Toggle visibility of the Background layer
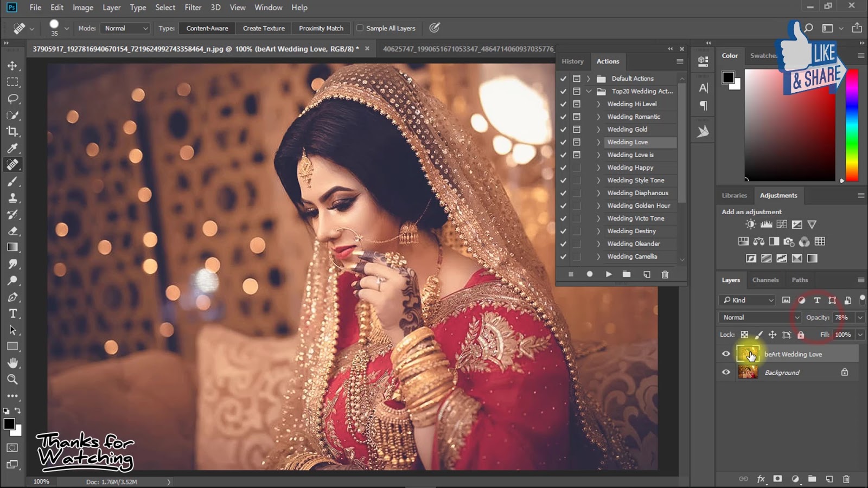 tap(726, 373)
